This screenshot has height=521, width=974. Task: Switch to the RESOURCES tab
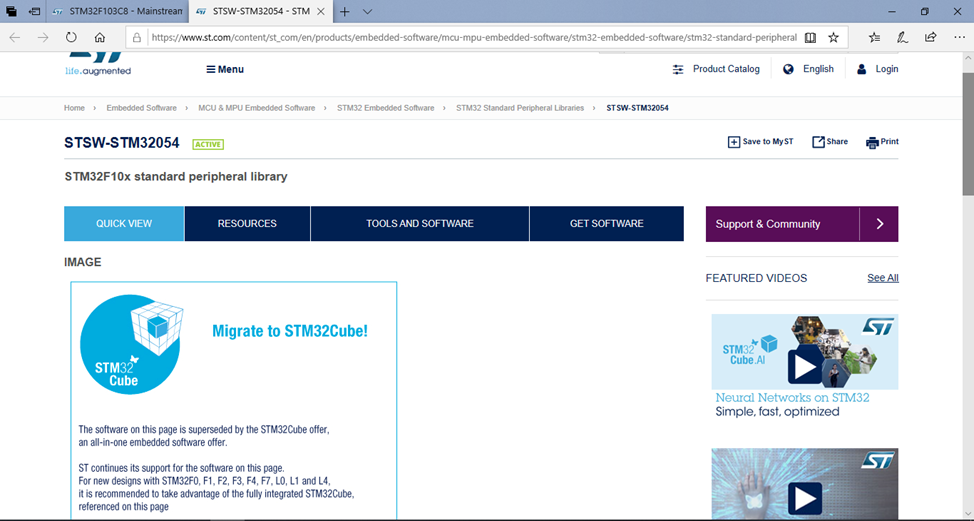click(x=247, y=224)
